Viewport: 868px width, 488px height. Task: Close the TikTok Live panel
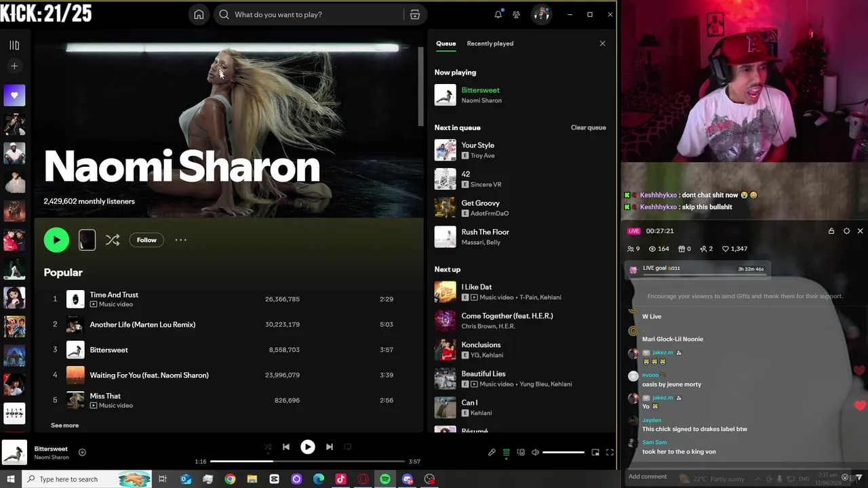(860, 231)
